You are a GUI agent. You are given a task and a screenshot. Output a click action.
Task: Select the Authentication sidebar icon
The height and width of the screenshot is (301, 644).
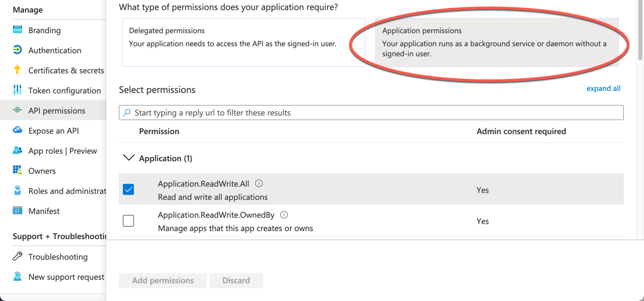point(17,50)
